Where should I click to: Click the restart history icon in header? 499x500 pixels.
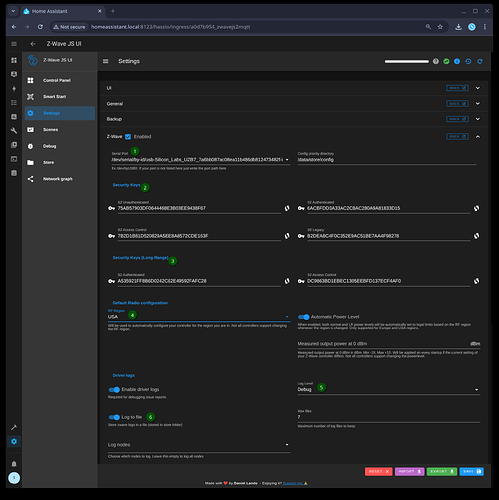click(x=468, y=61)
